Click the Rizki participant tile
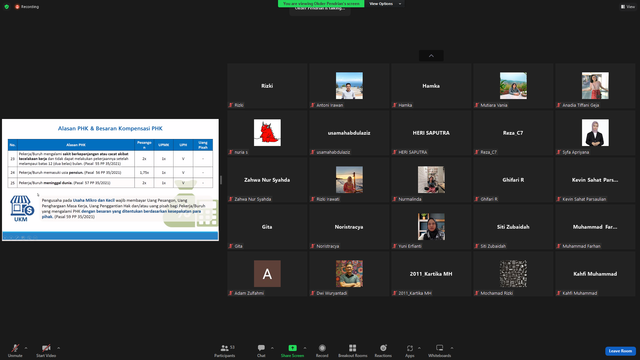The width and height of the screenshot is (640, 360). click(x=267, y=86)
